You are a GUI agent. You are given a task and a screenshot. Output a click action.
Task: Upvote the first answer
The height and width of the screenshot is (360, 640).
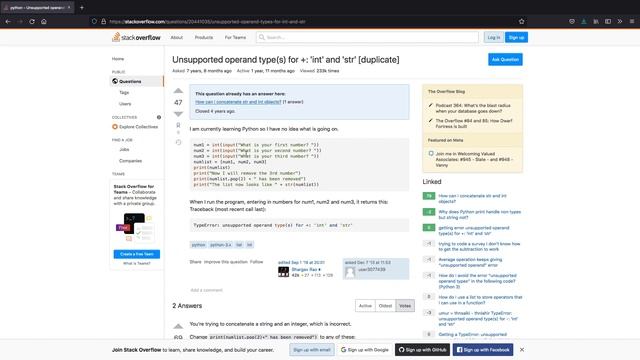point(178,326)
